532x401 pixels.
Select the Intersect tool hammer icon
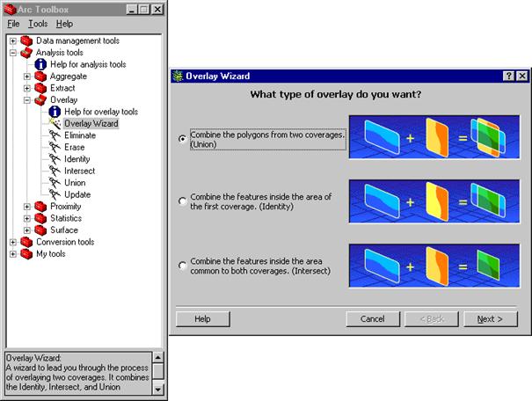[55, 171]
